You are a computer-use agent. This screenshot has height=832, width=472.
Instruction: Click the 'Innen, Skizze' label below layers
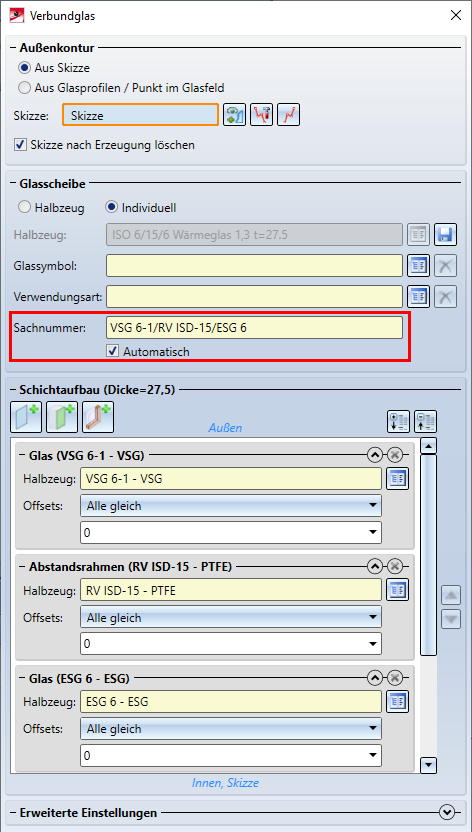[x=225, y=783]
